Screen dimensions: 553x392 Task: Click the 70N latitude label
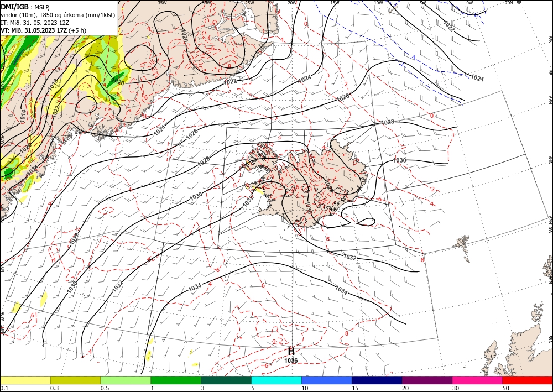click(509, 3)
